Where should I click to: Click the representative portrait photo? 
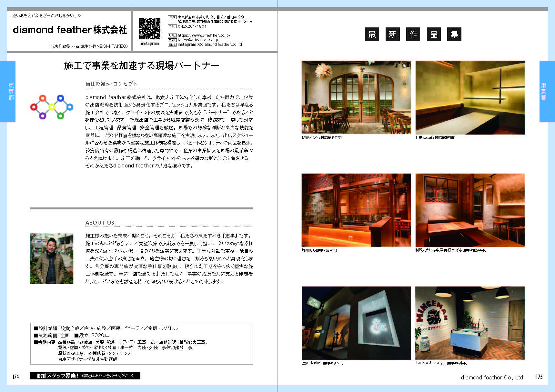(x=52, y=258)
